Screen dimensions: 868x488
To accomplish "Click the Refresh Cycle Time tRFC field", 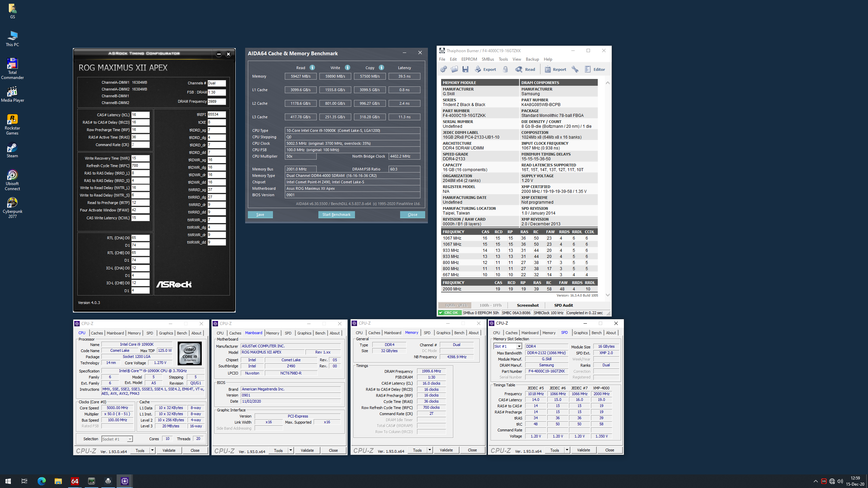I will click(140, 166).
